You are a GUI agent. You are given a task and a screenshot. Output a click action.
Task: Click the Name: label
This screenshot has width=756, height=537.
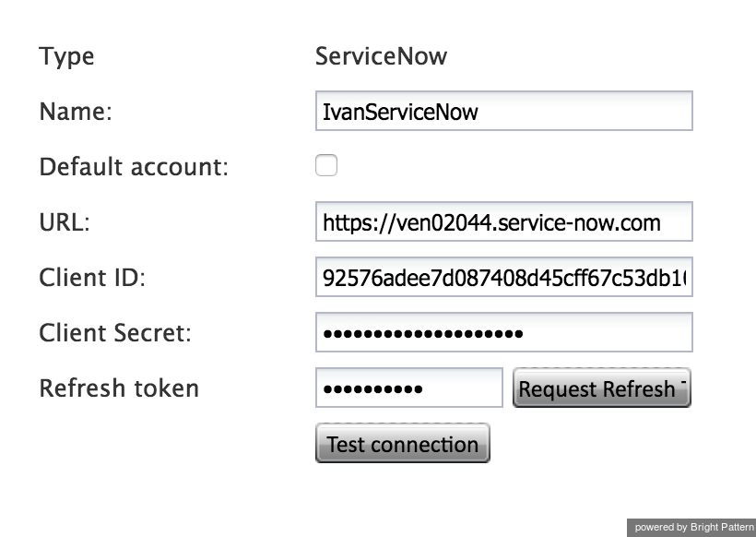(76, 112)
